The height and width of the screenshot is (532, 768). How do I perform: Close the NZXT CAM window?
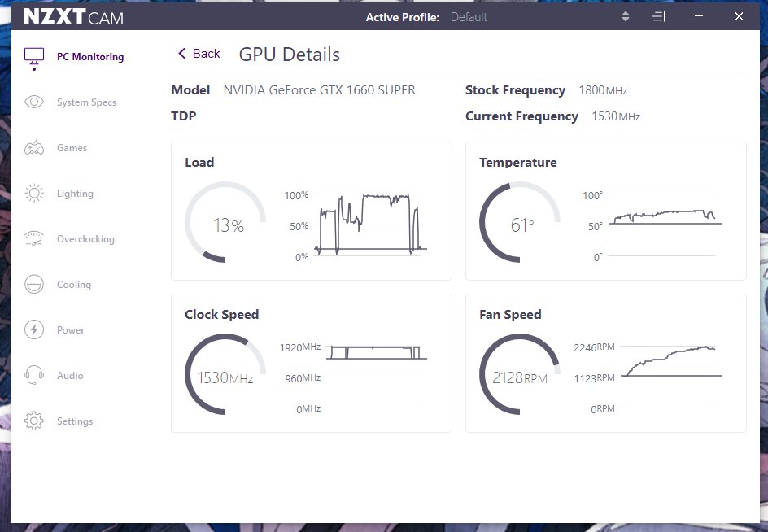[739, 16]
